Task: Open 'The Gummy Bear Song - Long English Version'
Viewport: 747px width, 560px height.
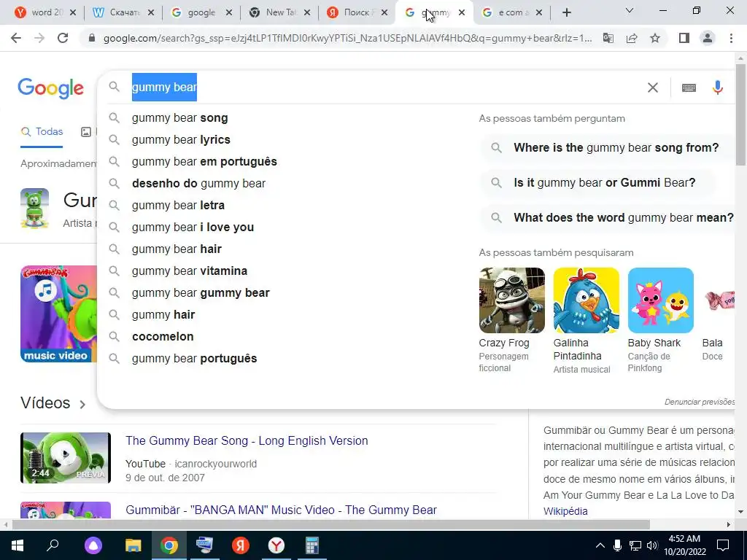Action: pyautogui.click(x=247, y=441)
